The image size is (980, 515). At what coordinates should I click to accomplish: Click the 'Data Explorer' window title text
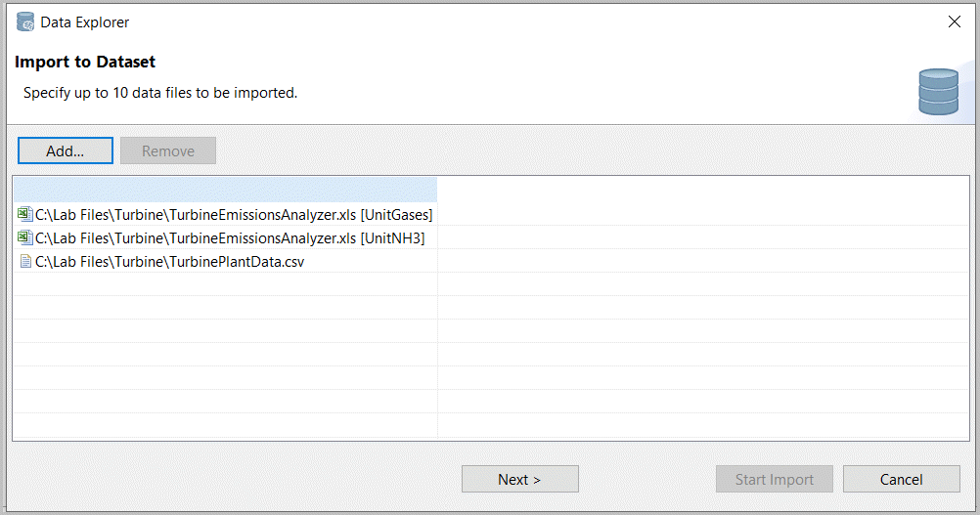(x=84, y=21)
